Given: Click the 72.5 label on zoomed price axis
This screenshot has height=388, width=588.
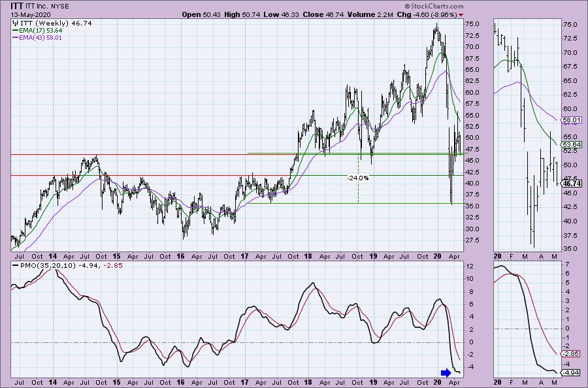Looking at the screenshot, I should pyautogui.click(x=570, y=39).
